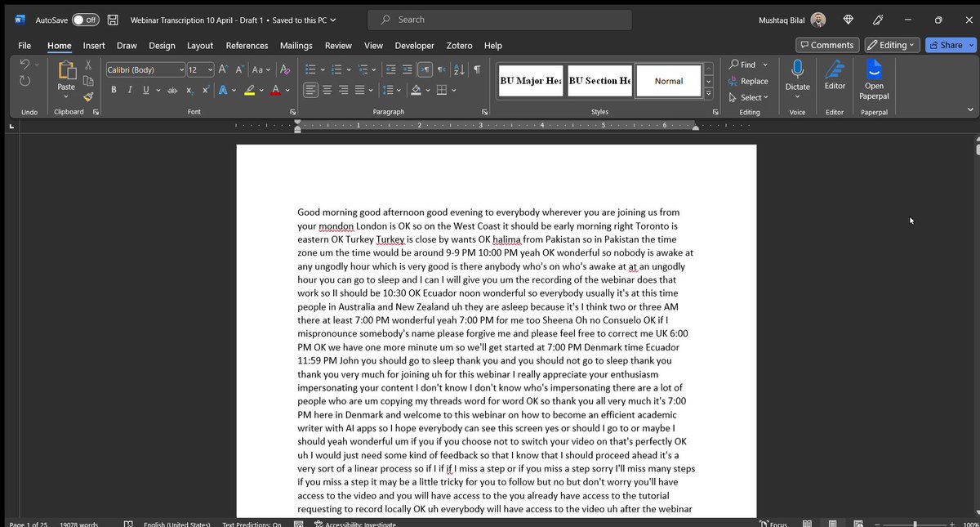Expand numbering list dropdown arrow
Screen dimensions: 980x527
(x=350, y=70)
